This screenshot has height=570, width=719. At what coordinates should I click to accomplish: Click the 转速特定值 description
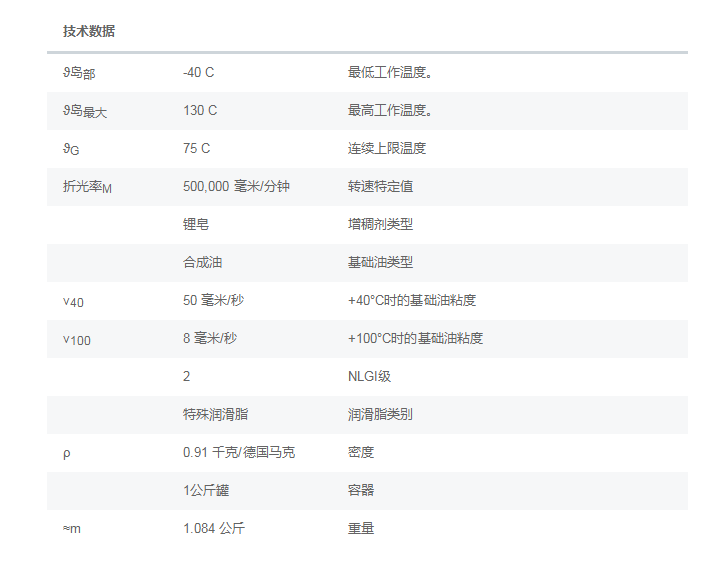tap(380, 186)
